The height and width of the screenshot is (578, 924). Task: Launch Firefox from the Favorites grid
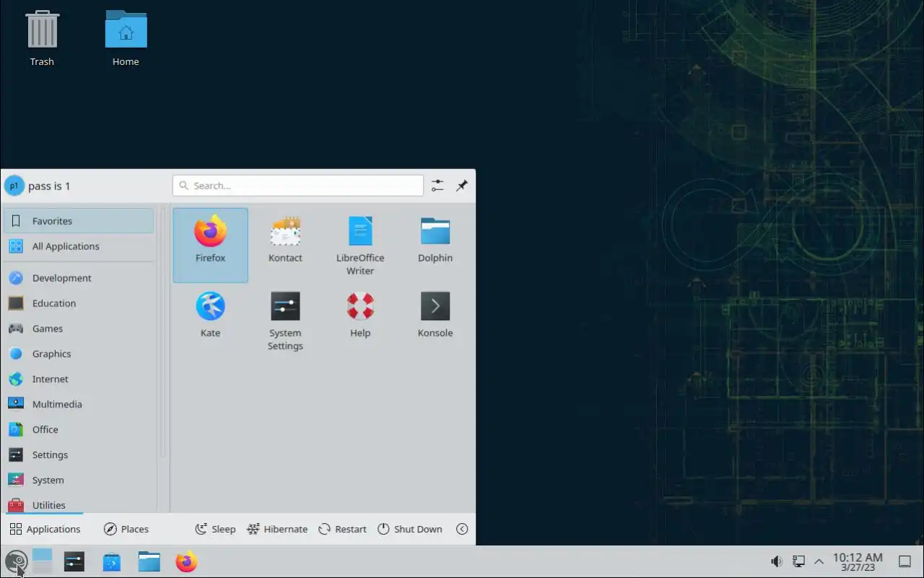pyautogui.click(x=210, y=245)
